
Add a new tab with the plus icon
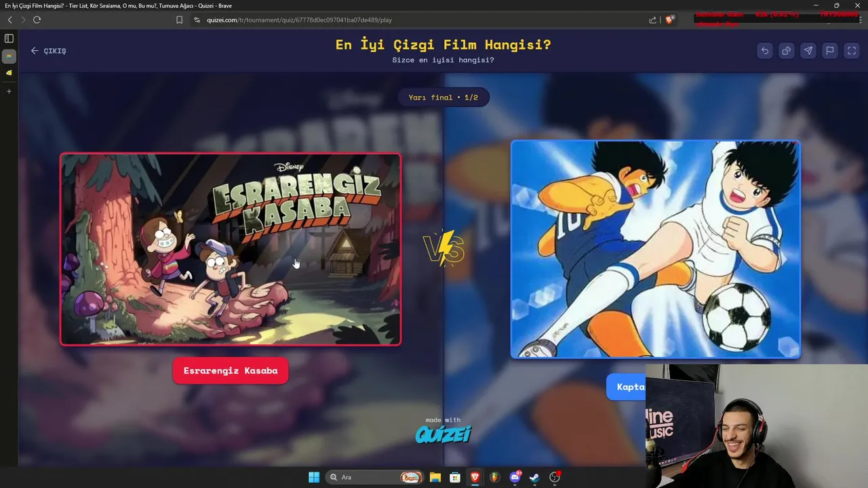point(9,91)
